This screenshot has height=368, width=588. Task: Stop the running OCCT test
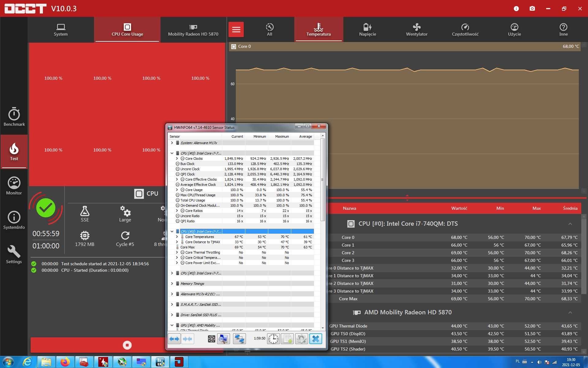(127, 345)
